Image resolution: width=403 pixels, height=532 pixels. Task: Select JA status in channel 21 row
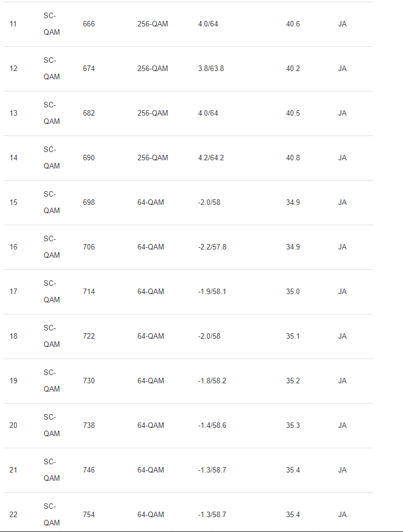click(x=342, y=470)
